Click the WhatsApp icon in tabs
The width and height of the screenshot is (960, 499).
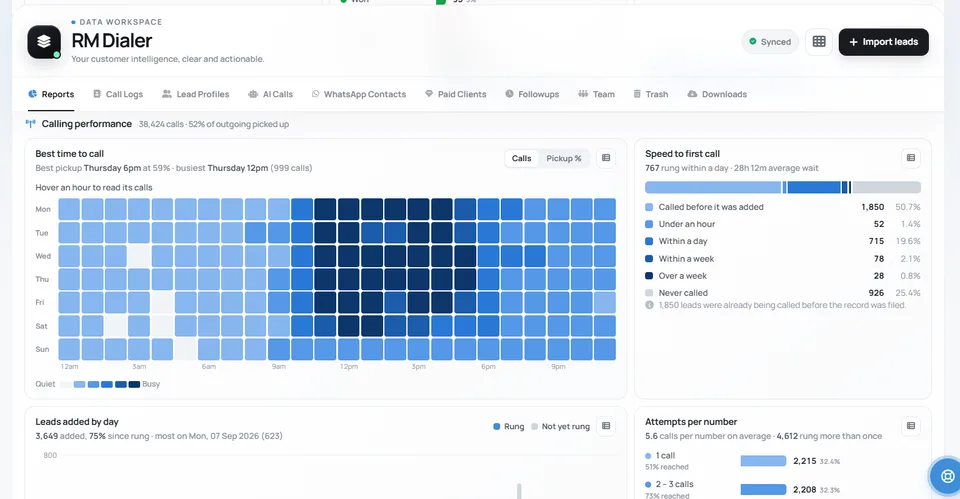(x=315, y=94)
